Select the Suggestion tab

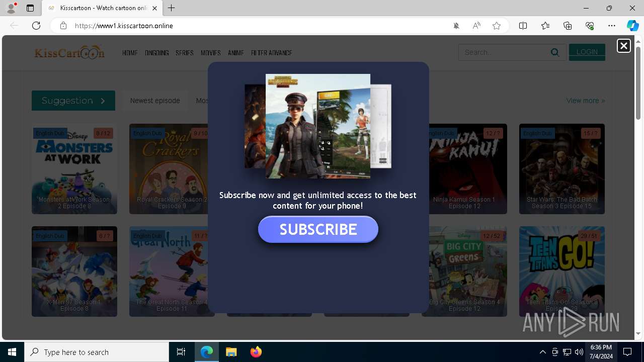coord(73,101)
